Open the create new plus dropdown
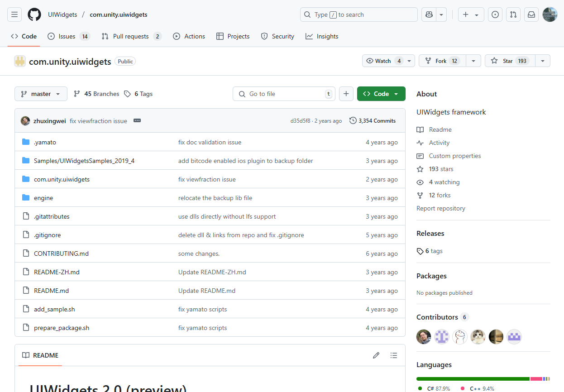The height and width of the screenshot is (392, 564). [x=471, y=14]
